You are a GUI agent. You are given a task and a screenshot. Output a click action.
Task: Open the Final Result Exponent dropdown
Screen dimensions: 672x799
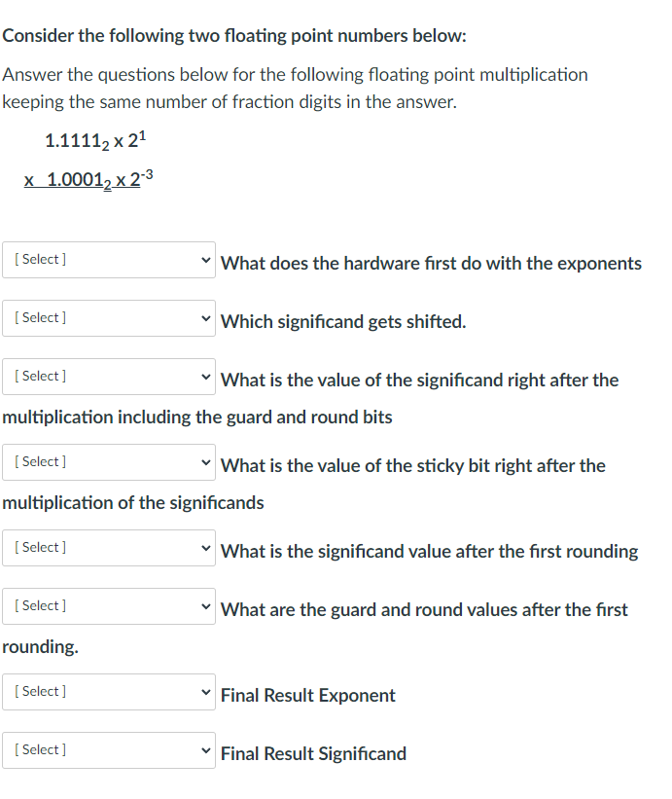[107, 691]
